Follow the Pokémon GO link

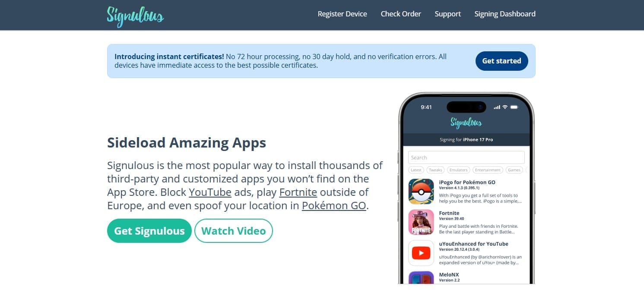click(334, 206)
